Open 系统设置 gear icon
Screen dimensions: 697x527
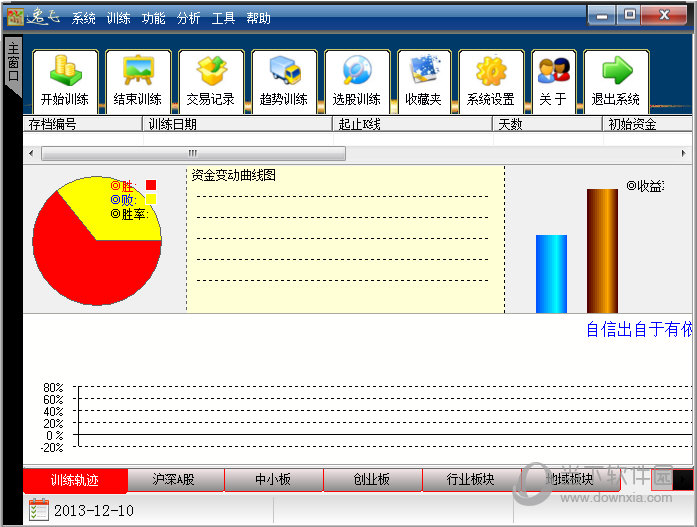pos(491,70)
